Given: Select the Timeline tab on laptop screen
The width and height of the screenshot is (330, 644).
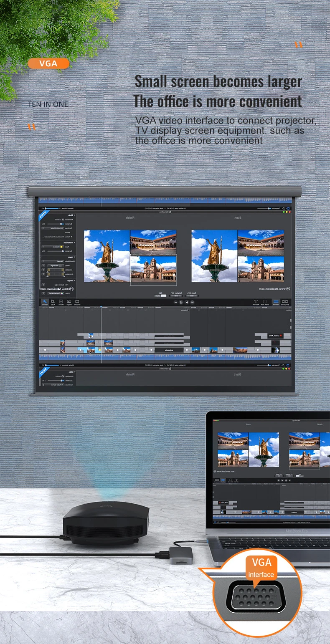Looking at the screenshot, I should tap(223, 480).
